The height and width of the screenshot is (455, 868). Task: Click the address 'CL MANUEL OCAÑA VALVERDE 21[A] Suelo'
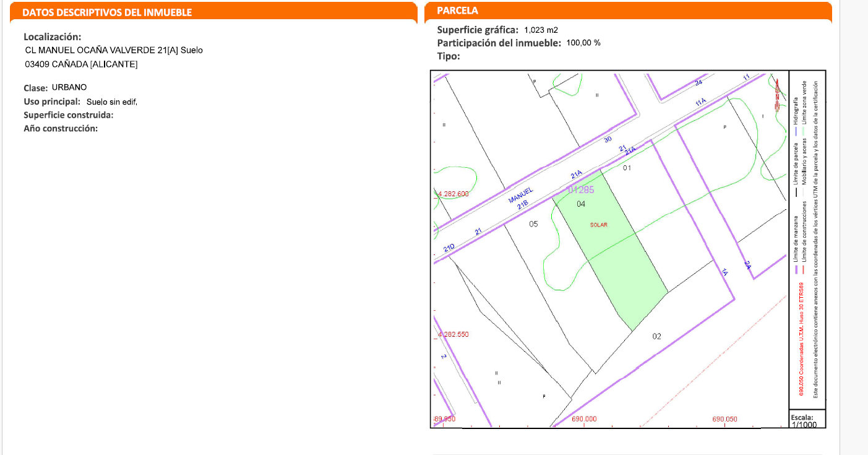tap(114, 50)
